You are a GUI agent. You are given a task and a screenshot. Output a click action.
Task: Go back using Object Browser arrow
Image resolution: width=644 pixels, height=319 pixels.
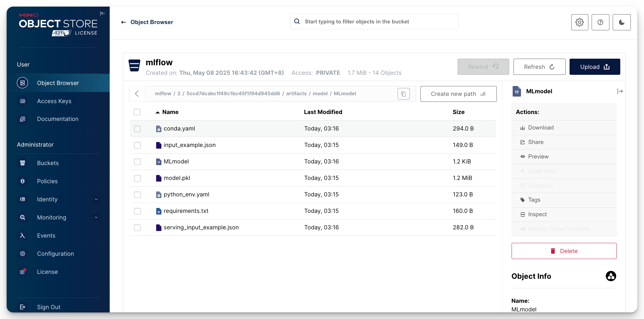(124, 22)
